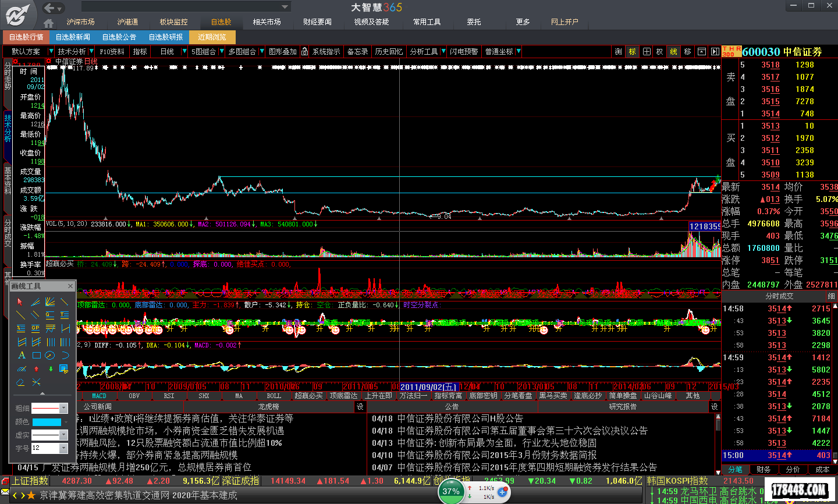Click the 备忘录 button
The height and width of the screenshot is (504, 838).
coord(357,52)
